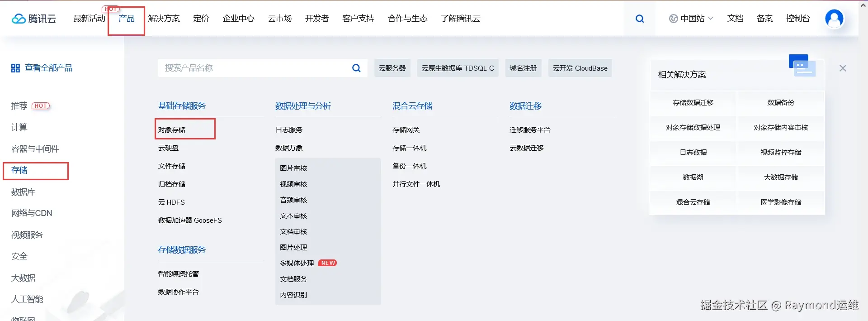Select the 计算 category
The width and height of the screenshot is (868, 321).
[x=19, y=127]
